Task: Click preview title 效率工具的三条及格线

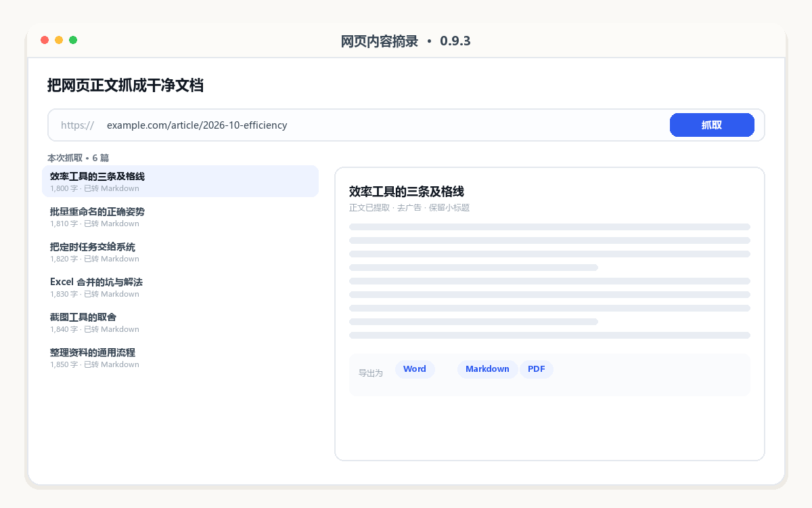Action: click(407, 192)
